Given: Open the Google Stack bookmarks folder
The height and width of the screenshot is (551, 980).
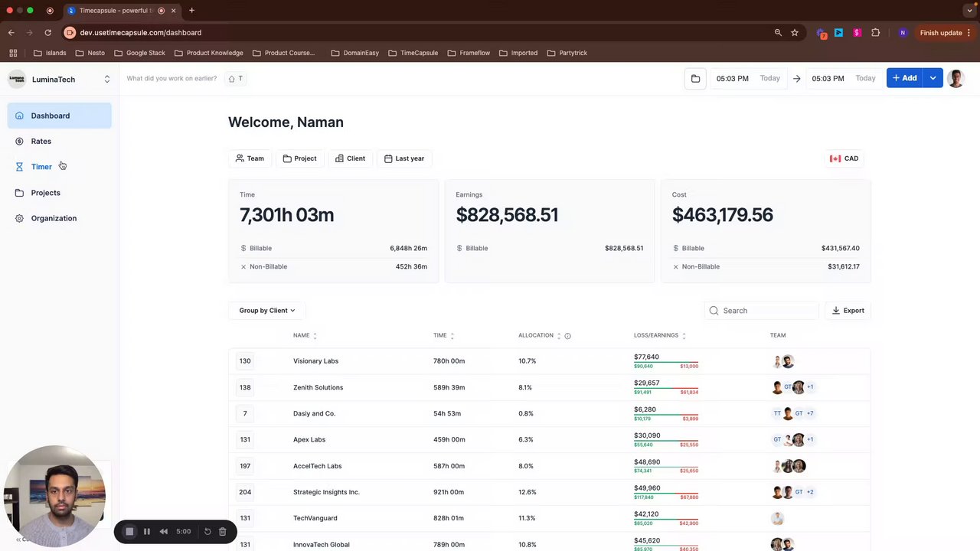Looking at the screenshot, I should pos(139,53).
